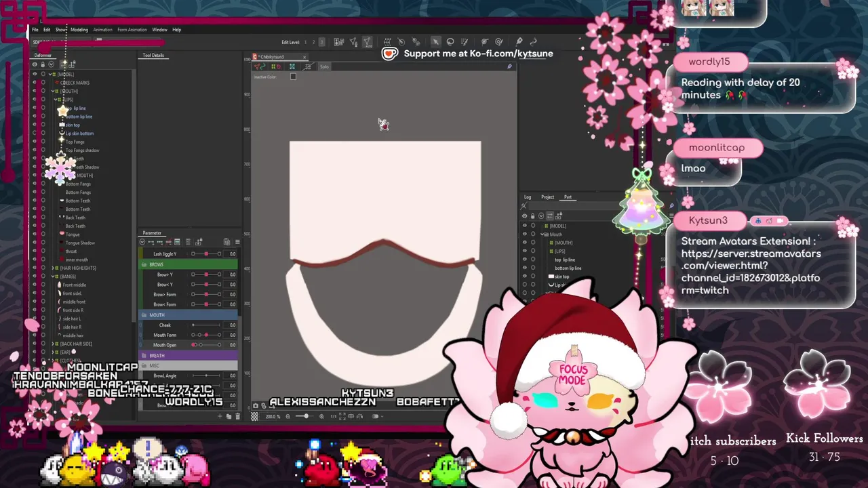Open the Window menu

(159, 30)
